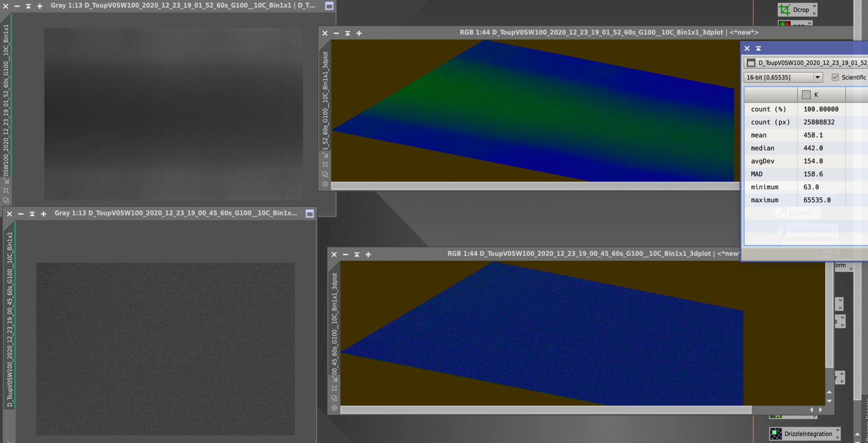This screenshot has height=443, width=868.
Task: Click the + icon on 19_00_45 3dplot title bar
Action: coord(368,255)
